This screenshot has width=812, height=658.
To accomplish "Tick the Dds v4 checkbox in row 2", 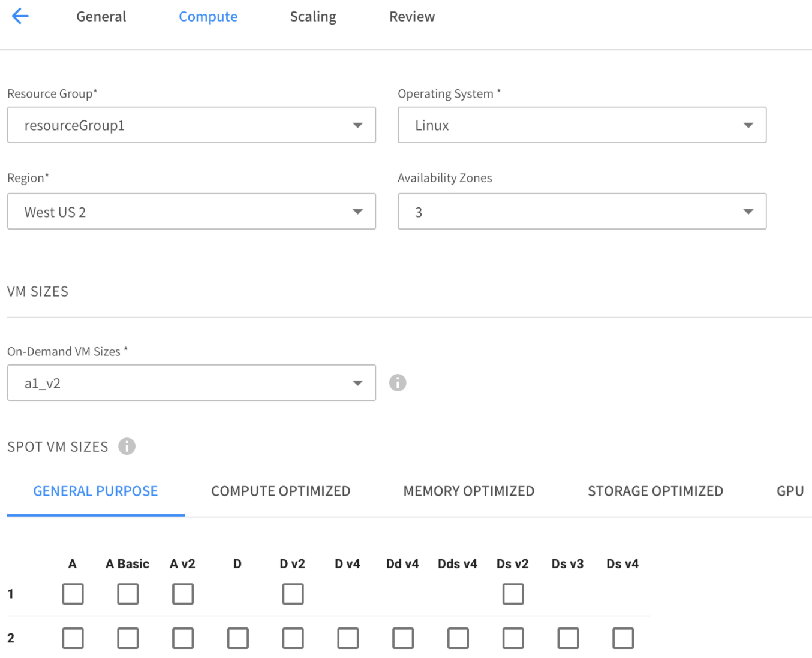I will pyautogui.click(x=458, y=638).
